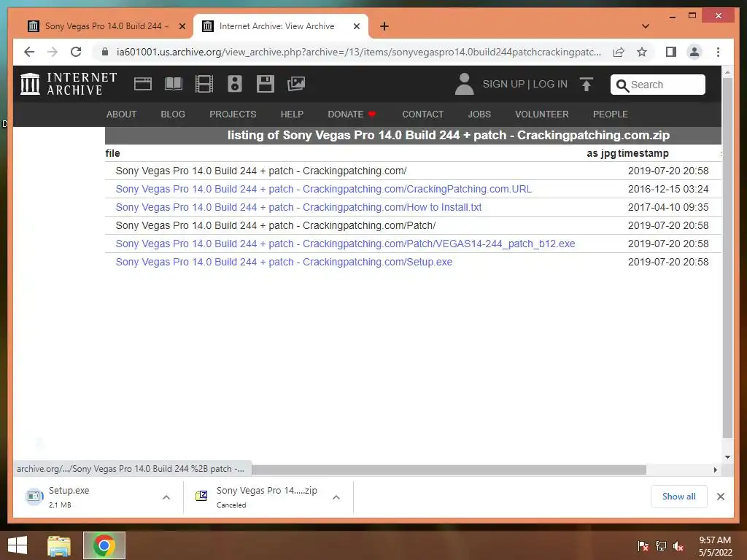Viewport: 747px width, 560px height.
Task: Click the browser forward arrow
Action: pyautogui.click(x=53, y=52)
